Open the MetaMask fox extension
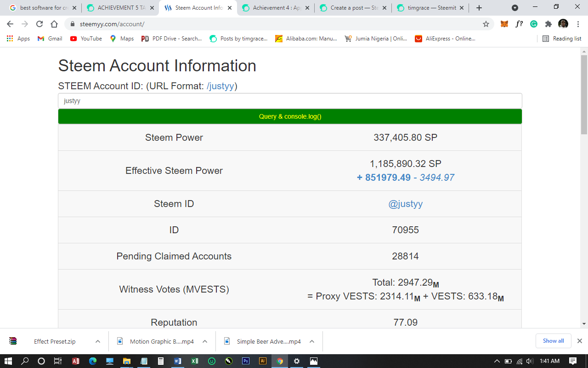Screen dimensions: 588x368 pos(504,24)
